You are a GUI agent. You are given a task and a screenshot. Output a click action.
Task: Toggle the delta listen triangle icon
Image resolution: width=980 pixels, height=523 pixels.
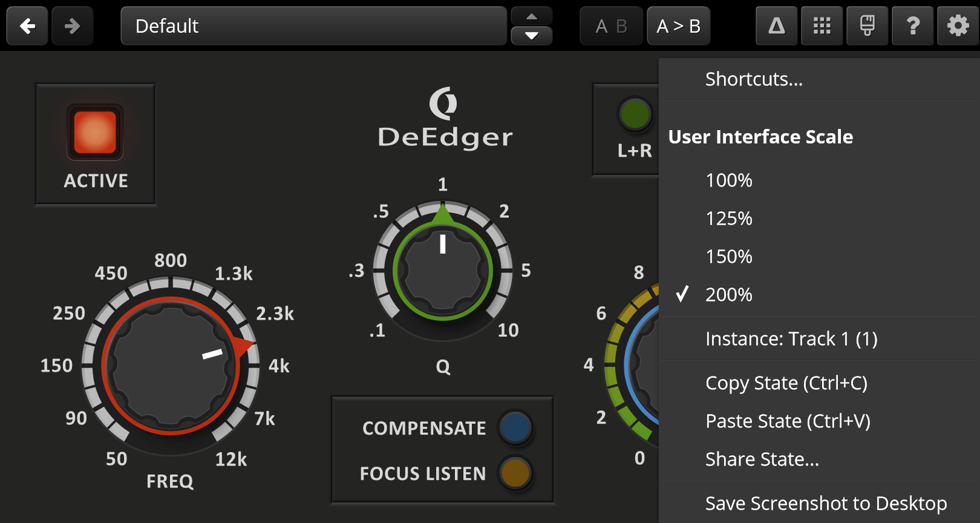click(x=777, y=26)
